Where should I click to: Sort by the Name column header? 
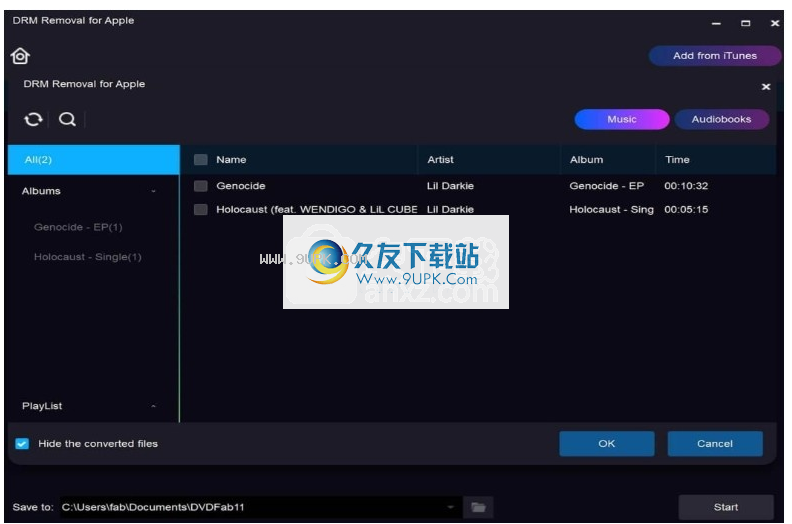[x=231, y=160]
